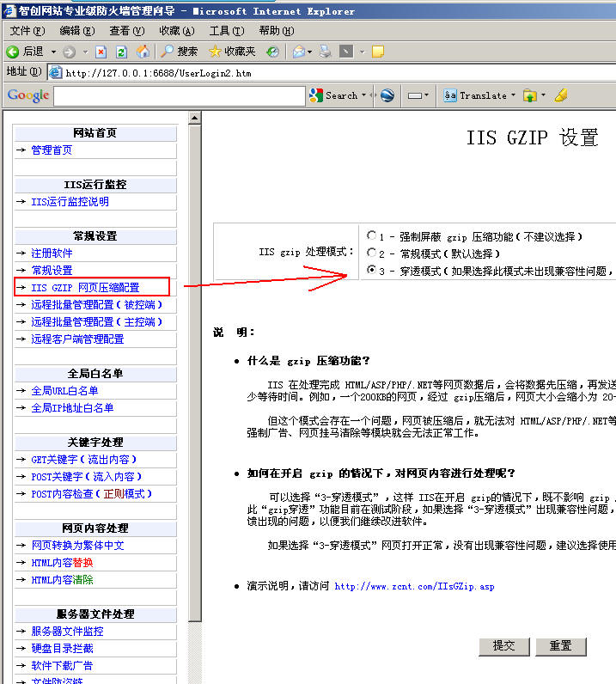The height and width of the screenshot is (684, 616).
Task: Open the 网页转换为繁体中文 link
Action: click(77, 546)
